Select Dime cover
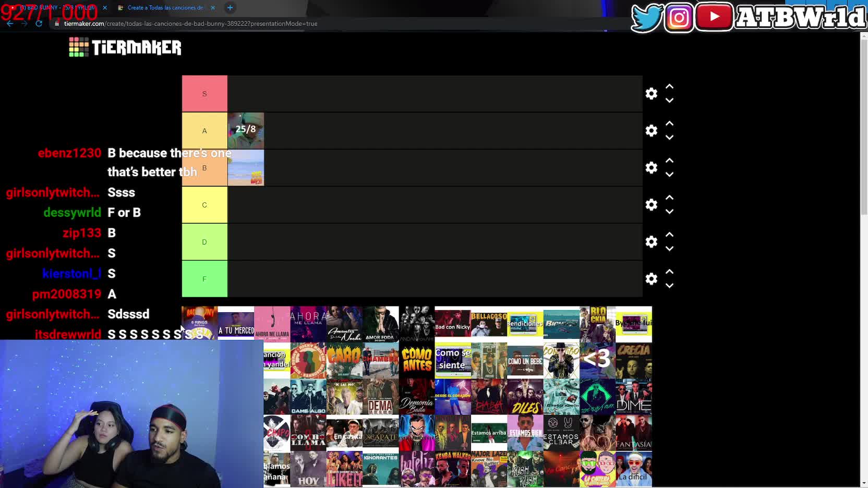Screen dimensions: 868x488 [634, 397]
